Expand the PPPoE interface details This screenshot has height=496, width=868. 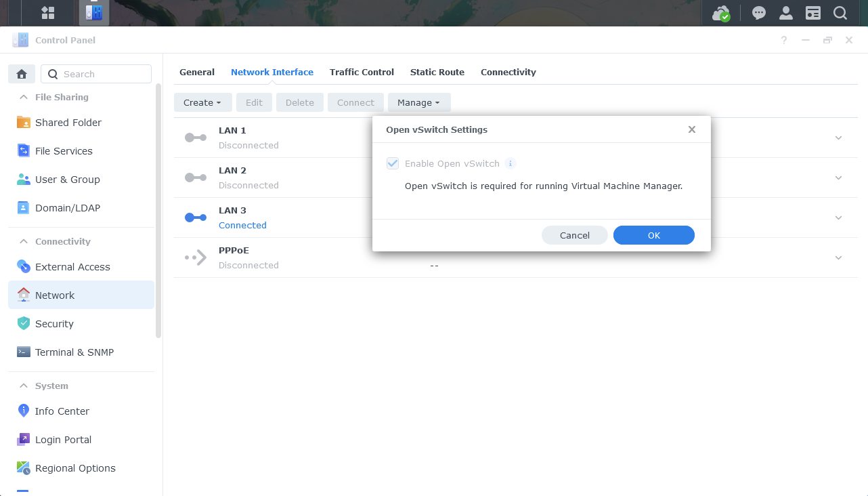click(838, 257)
